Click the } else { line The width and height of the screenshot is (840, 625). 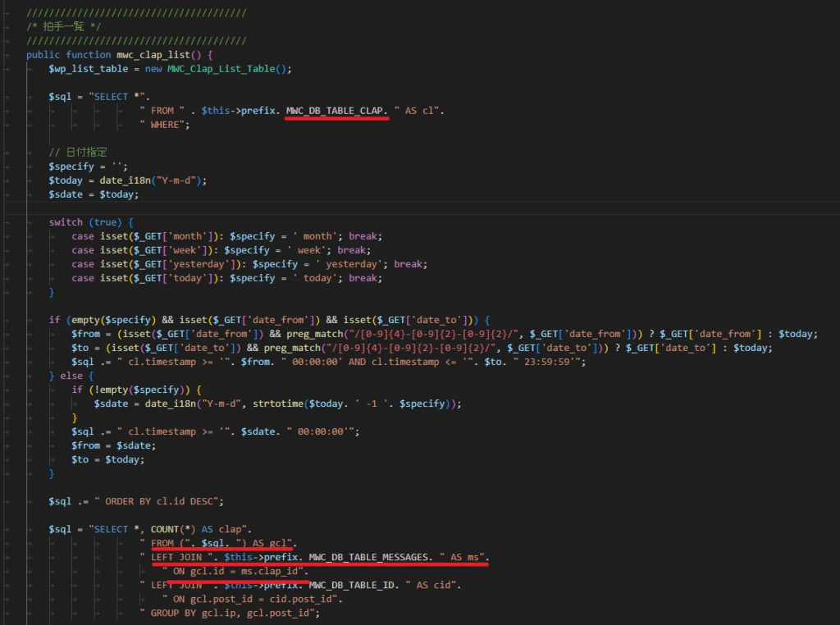(71, 376)
